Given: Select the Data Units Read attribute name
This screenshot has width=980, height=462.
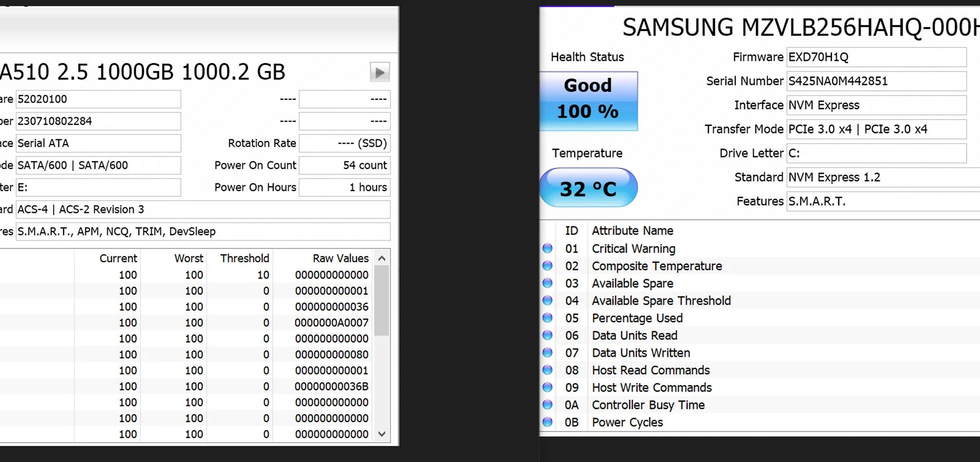Looking at the screenshot, I should [x=635, y=335].
